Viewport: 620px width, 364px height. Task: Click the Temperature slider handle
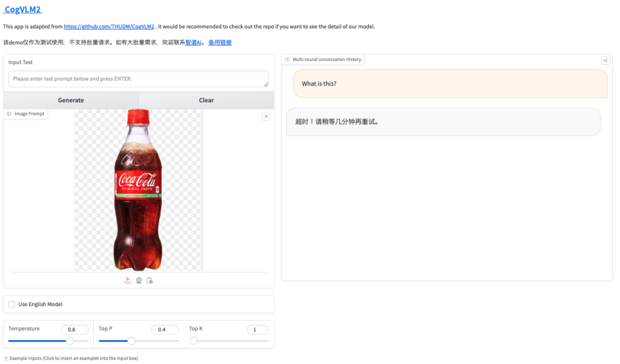point(70,340)
